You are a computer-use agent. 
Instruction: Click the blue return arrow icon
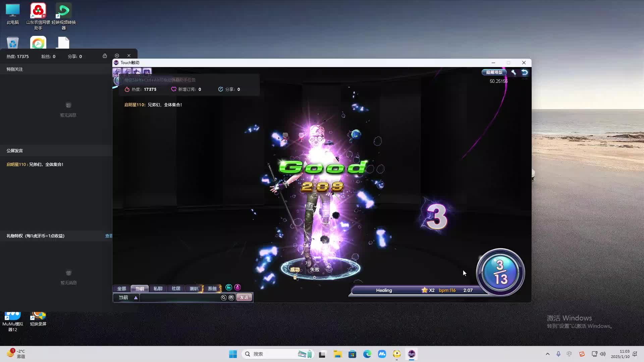tap(525, 72)
